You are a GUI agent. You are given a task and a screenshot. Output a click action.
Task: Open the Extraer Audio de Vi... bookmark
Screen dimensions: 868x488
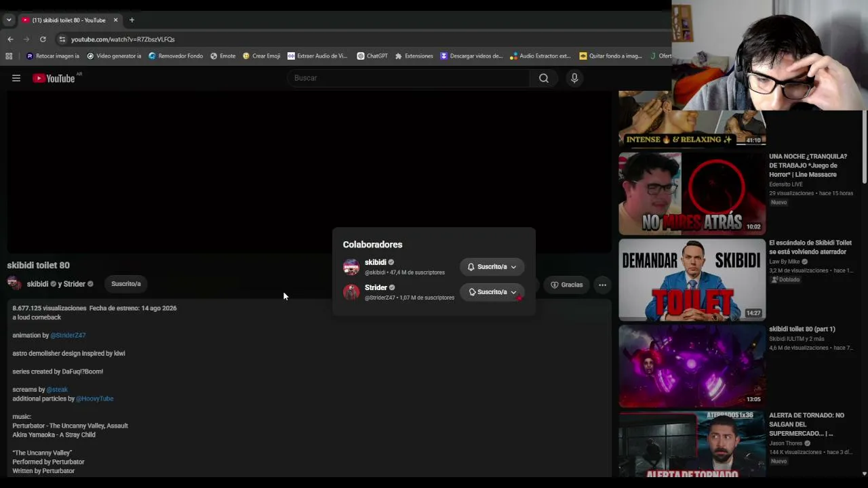pos(317,56)
